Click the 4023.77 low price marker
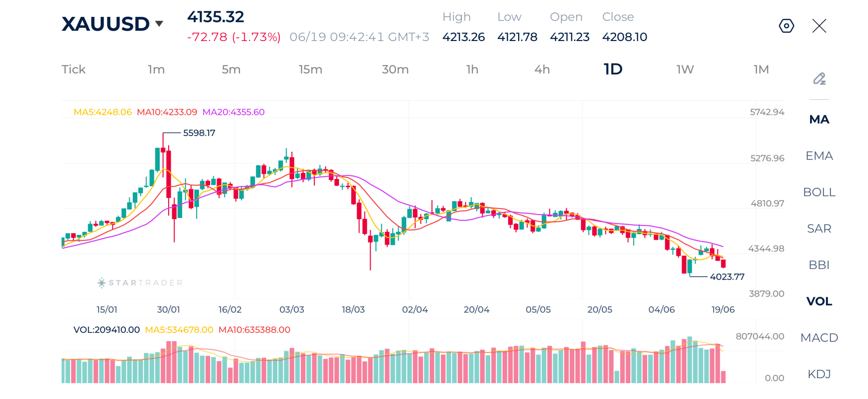Screen dimensions: 868x399 click(727, 276)
